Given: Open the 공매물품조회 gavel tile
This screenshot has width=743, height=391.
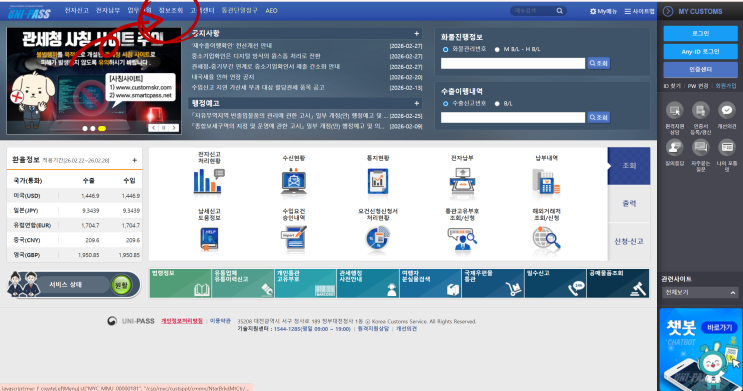Looking at the screenshot, I should [618, 283].
